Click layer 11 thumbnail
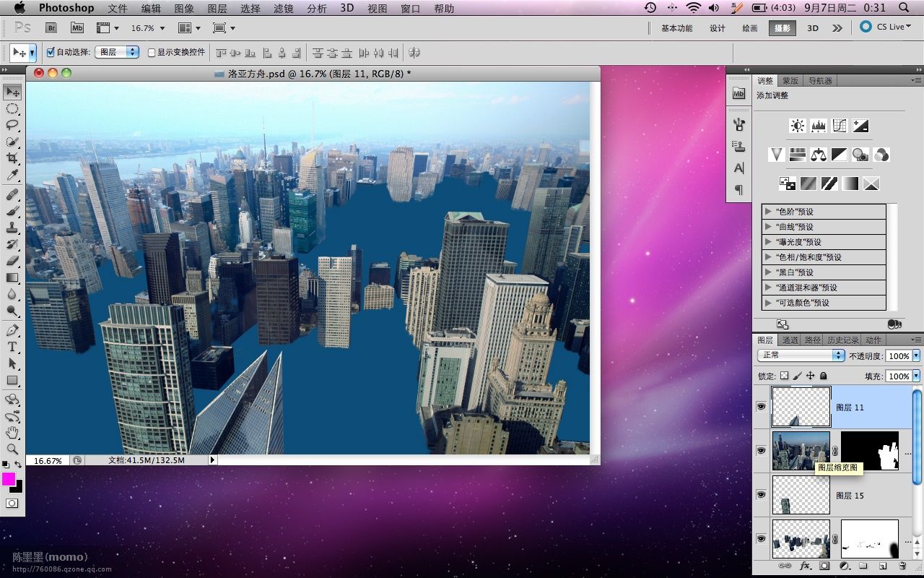The width and height of the screenshot is (924, 578). 801,407
